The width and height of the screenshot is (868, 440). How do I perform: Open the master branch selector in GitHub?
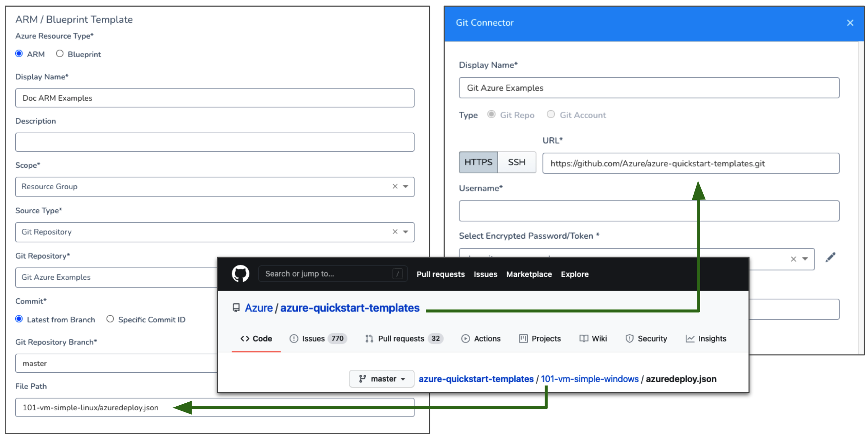coord(382,379)
